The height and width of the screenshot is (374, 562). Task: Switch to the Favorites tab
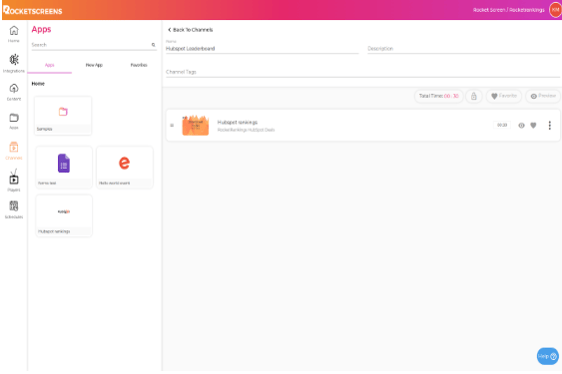pos(139,65)
